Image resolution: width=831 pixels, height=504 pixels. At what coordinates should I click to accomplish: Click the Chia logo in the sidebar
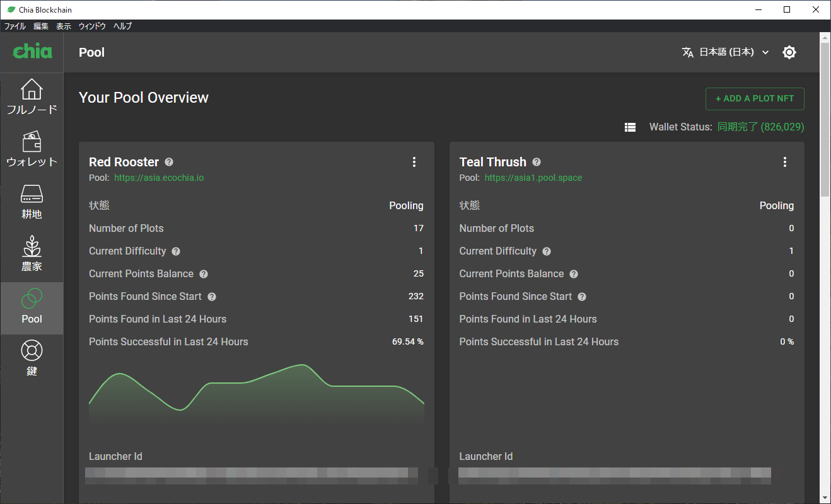click(x=32, y=52)
